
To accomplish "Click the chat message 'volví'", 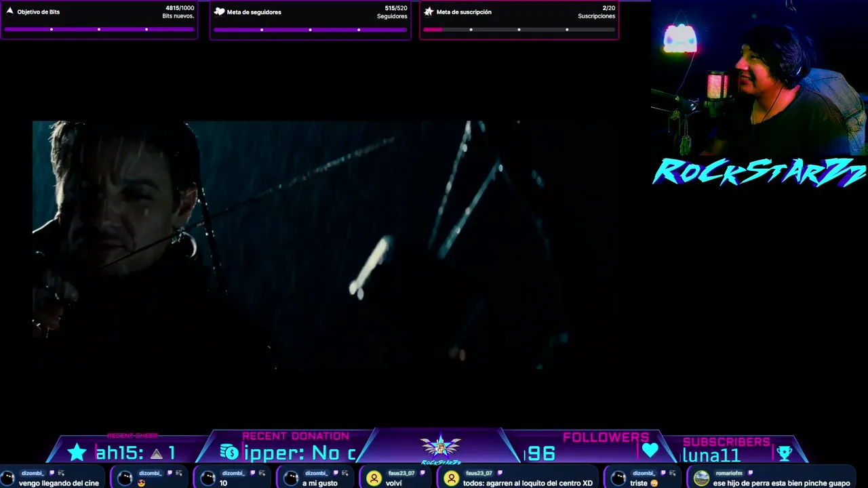I will tap(394, 483).
